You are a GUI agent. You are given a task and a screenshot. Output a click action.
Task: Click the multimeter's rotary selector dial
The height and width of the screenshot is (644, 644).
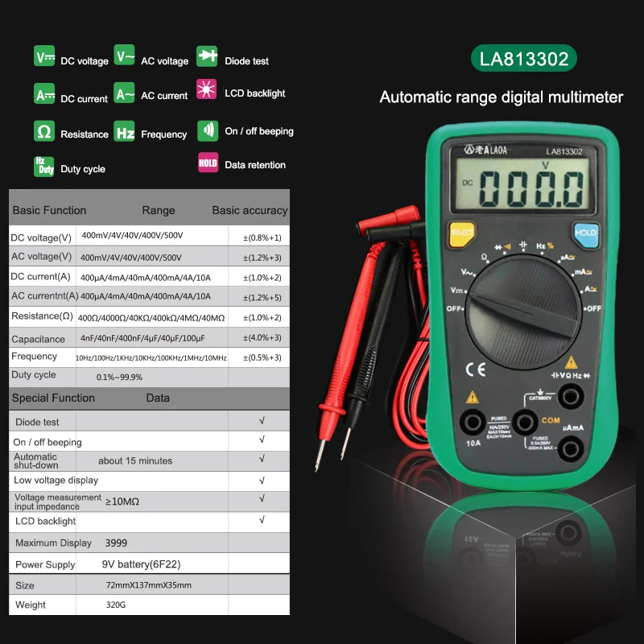point(525,312)
